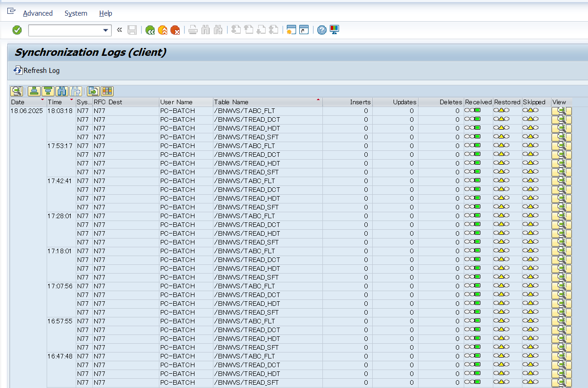
Task: Click the Received status indicator in the first row
Action: (473, 111)
